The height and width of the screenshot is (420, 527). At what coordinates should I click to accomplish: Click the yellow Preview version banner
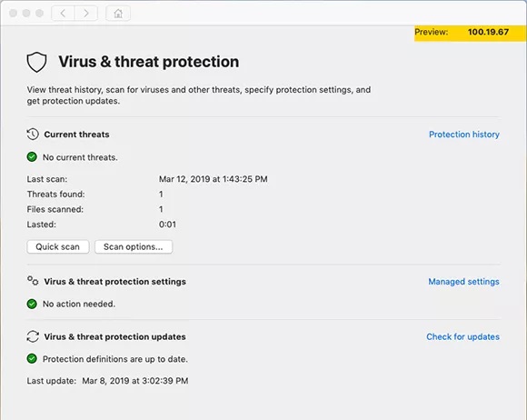pyautogui.click(x=470, y=34)
